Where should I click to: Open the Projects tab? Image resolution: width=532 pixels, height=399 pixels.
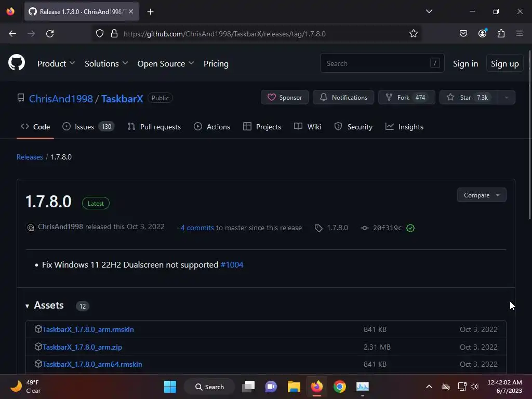pos(262,127)
